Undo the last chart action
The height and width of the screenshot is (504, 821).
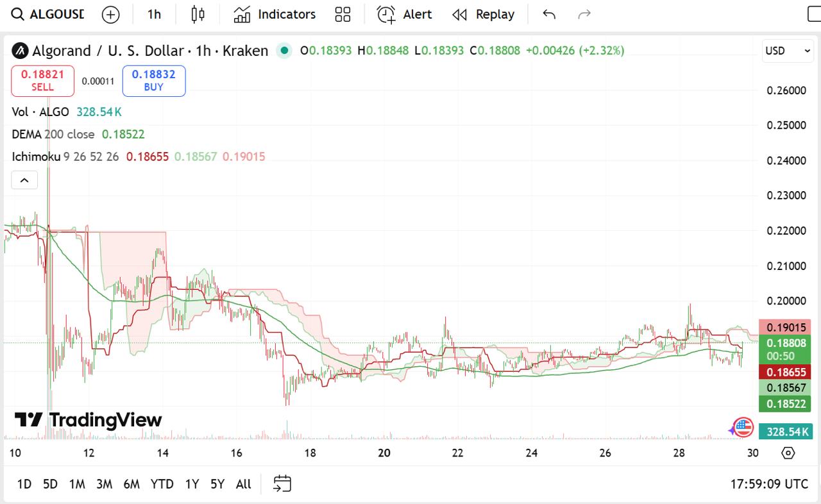548,14
